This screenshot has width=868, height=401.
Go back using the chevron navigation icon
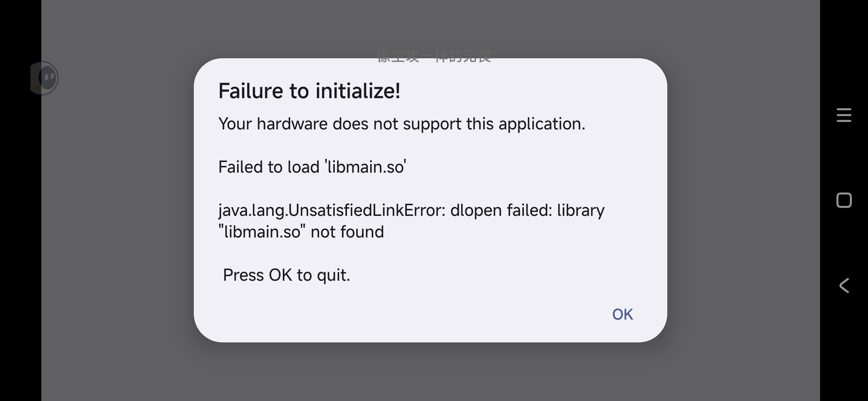(843, 286)
